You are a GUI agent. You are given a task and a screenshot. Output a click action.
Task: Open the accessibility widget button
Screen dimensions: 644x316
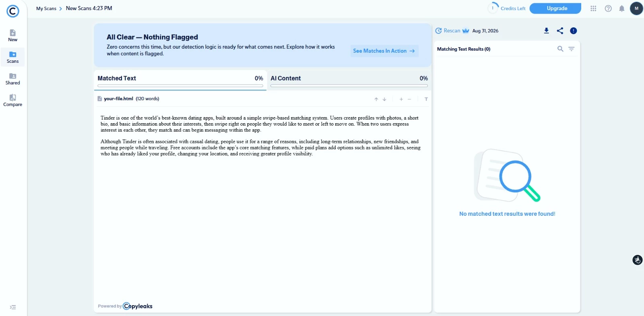pos(638,260)
